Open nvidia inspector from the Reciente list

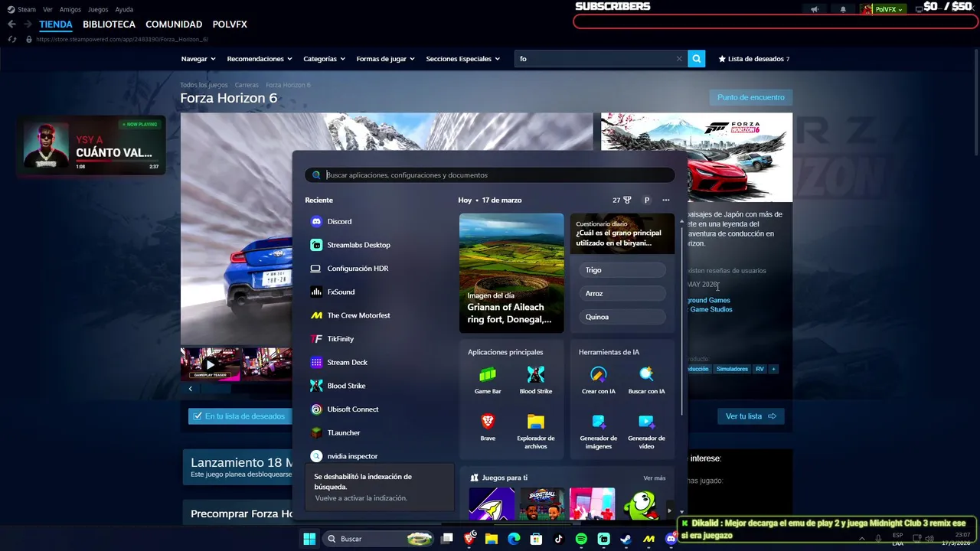[345, 456]
